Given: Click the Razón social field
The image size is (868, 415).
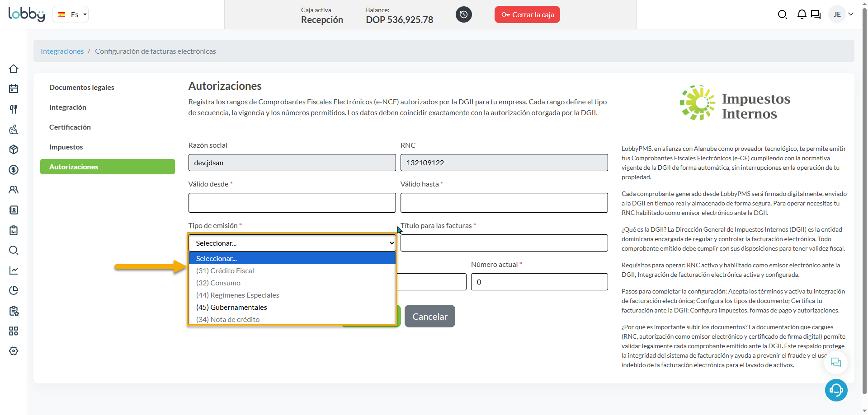Looking at the screenshot, I should point(292,163).
